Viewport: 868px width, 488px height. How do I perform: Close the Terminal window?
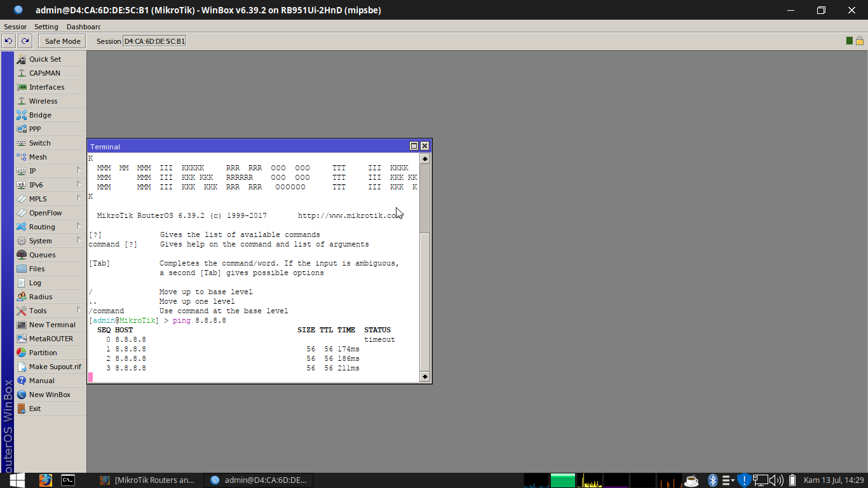(424, 146)
